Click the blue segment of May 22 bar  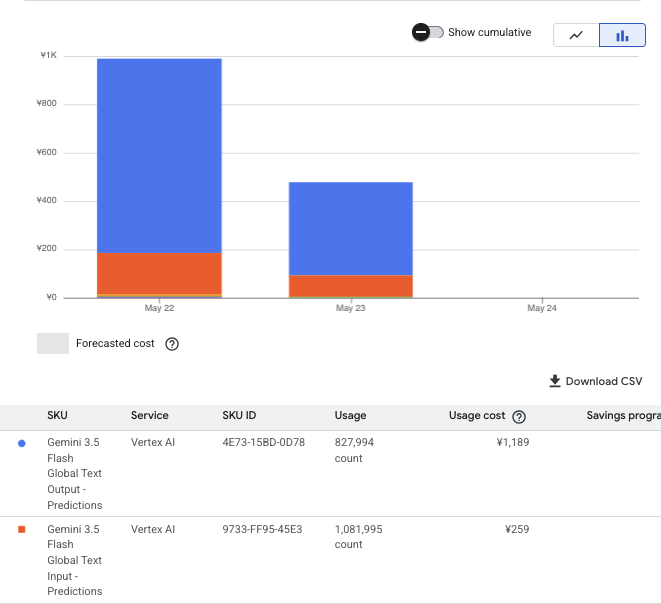pos(159,156)
